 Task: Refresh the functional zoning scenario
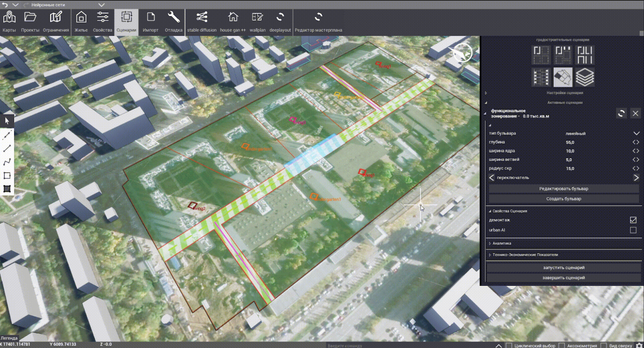click(621, 113)
